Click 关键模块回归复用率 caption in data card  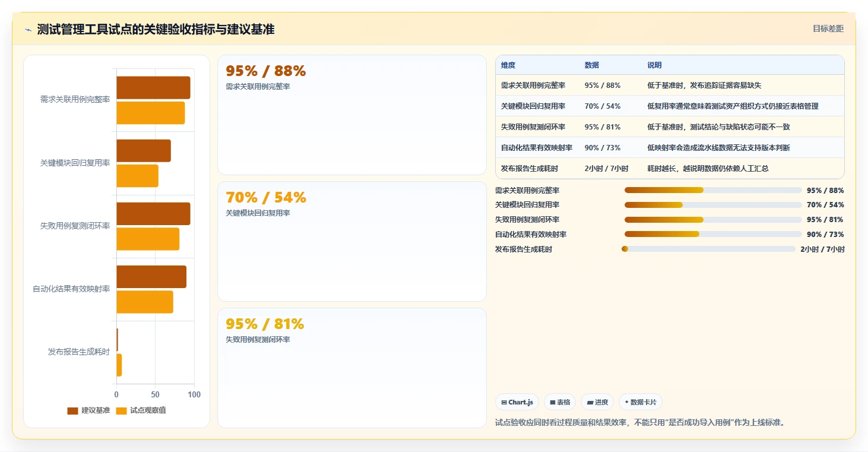click(258, 213)
